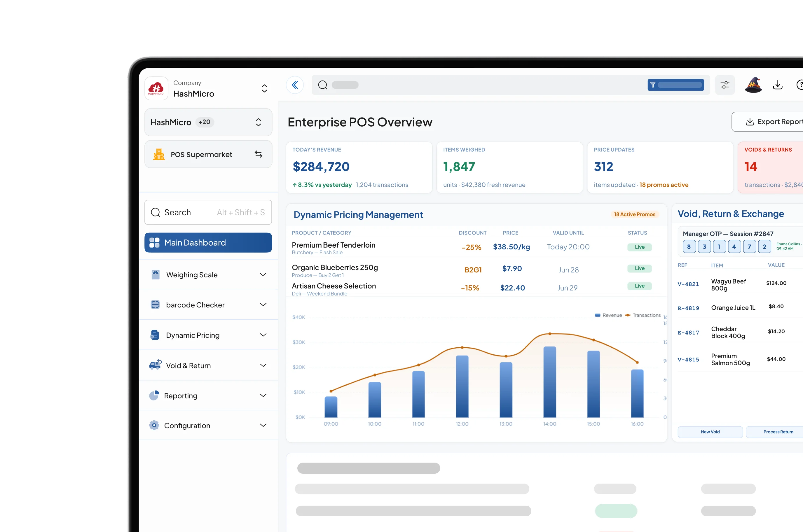
Task: Click the 14:00 revenue bar
Action: click(x=549, y=382)
